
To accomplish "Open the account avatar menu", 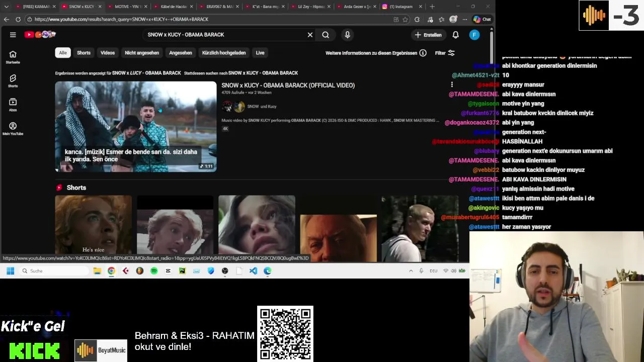I will pos(474,35).
